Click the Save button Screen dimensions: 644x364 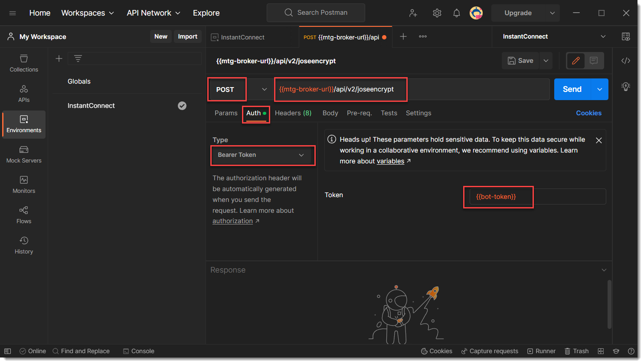tap(520, 61)
